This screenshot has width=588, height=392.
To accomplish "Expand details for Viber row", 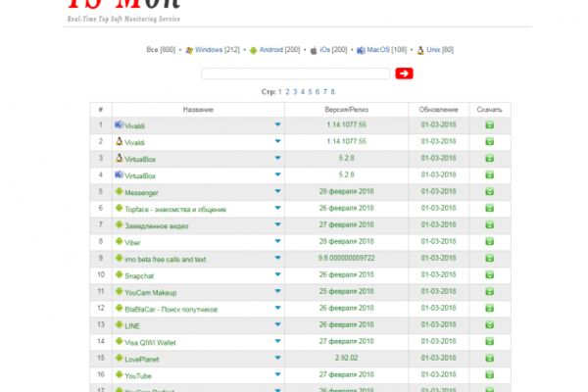I will [x=277, y=241].
